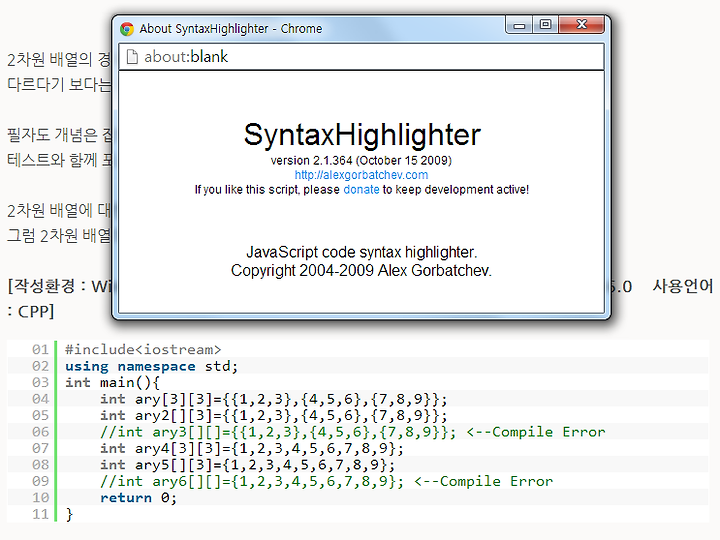Viewport: 720px width, 540px height.
Task: Click code line using namespace std;
Action: coord(152,366)
